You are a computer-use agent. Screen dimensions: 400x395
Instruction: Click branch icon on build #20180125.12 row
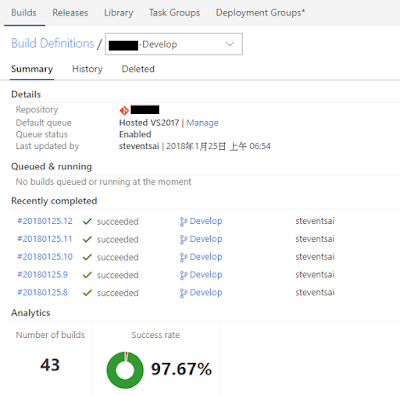click(x=183, y=222)
